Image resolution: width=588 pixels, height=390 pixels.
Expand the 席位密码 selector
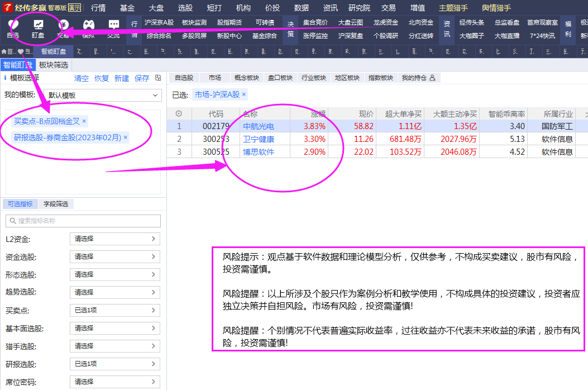click(114, 382)
